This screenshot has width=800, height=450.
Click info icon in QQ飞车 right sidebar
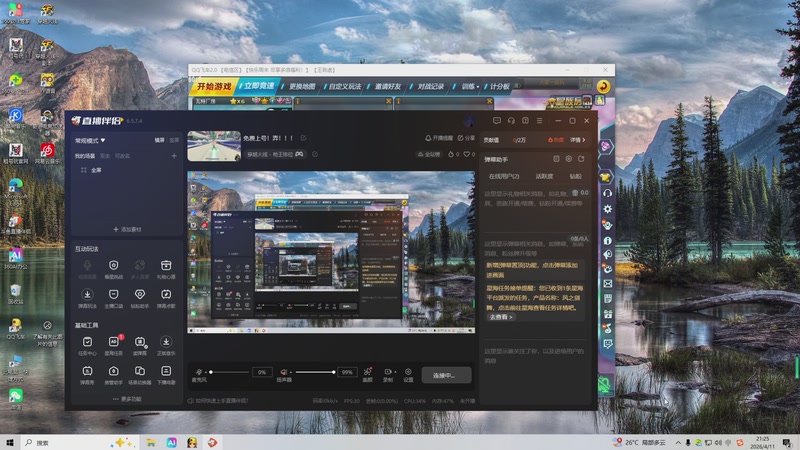pos(608,240)
